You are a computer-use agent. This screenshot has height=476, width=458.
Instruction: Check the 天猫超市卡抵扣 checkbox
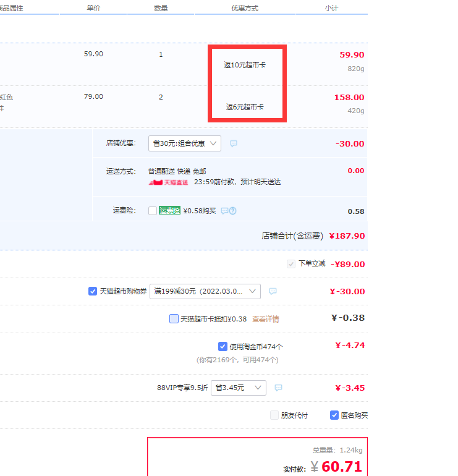pyautogui.click(x=174, y=319)
